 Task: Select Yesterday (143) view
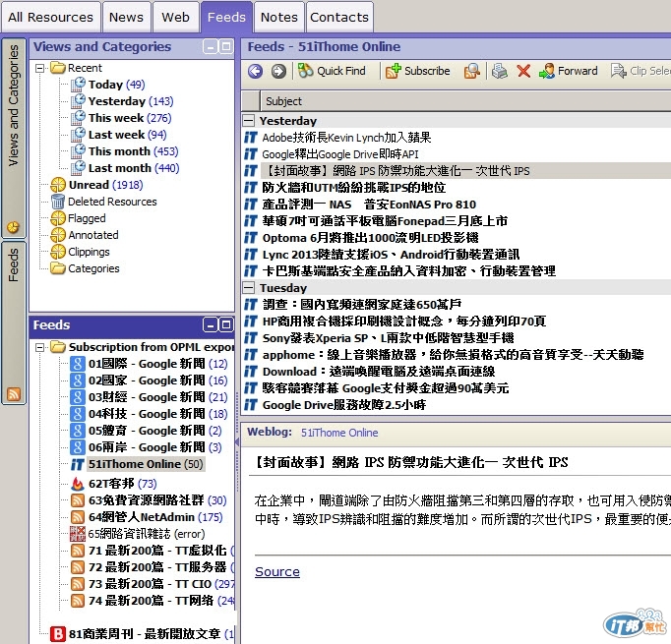pos(131,101)
